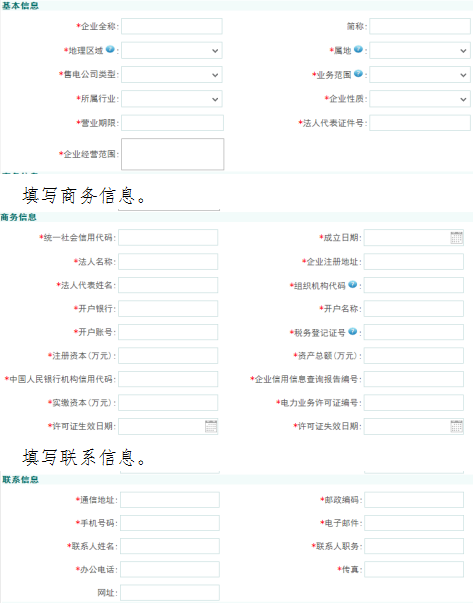Open help icon next to 地理区域
Screen dimensions: 473x604
pyautogui.click(x=110, y=49)
